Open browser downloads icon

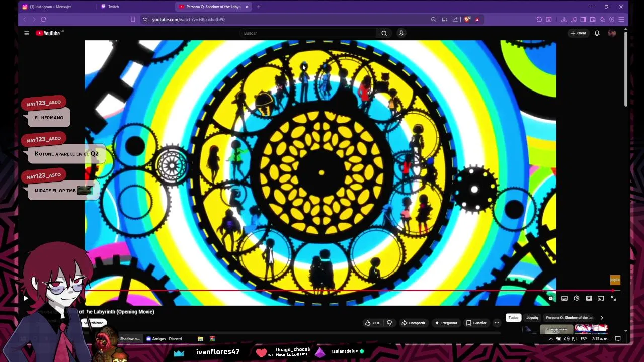563,19
